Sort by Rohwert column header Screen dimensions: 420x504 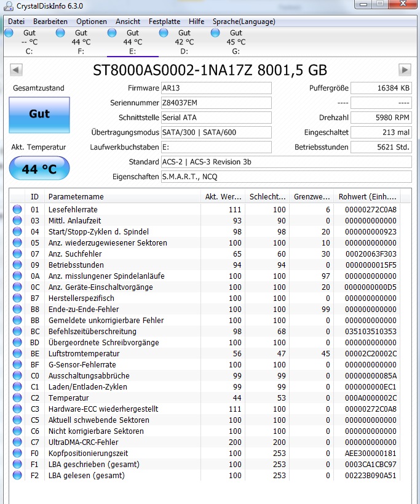[367, 197]
